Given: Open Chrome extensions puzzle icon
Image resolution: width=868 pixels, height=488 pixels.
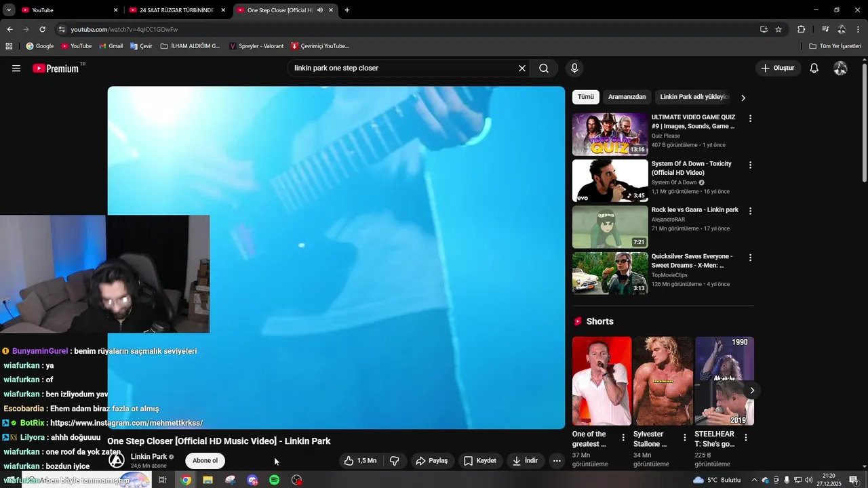Looking at the screenshot, I should 801,29.
